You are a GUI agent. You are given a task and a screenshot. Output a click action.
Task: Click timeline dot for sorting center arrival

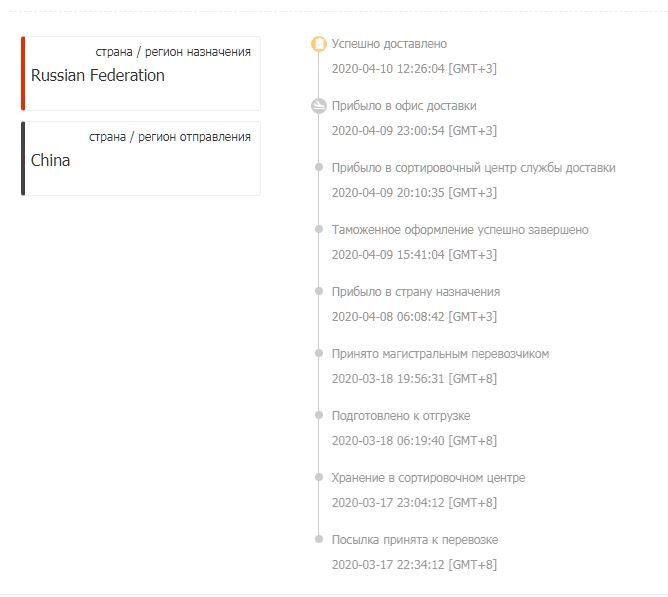[x=319, y=168]
